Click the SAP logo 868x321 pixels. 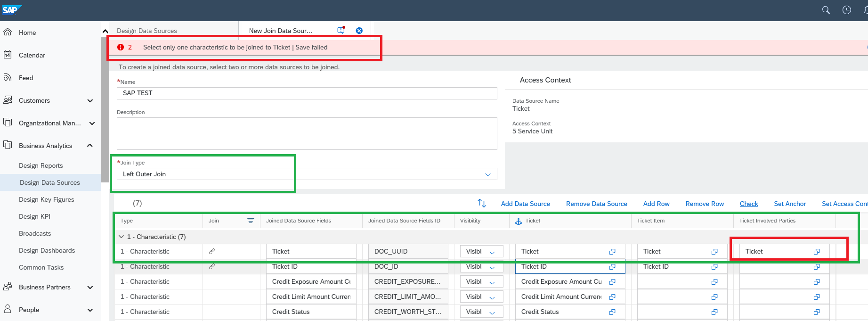[11, 9]
